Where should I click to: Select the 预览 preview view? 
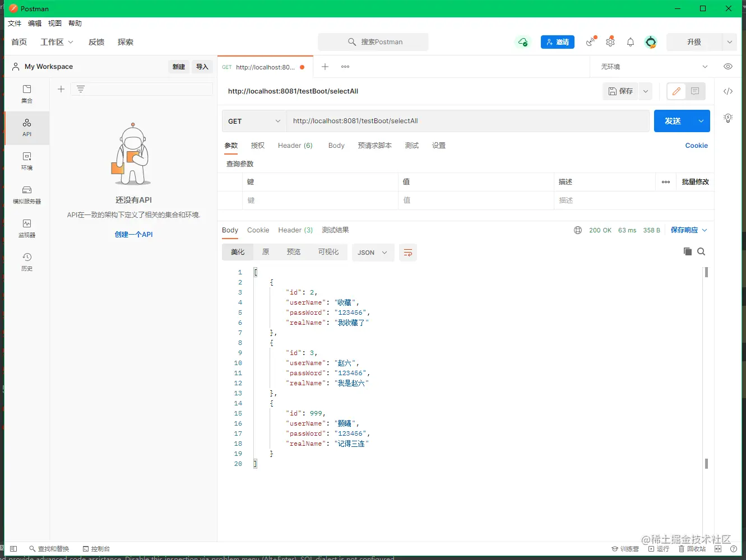(294, 252)
